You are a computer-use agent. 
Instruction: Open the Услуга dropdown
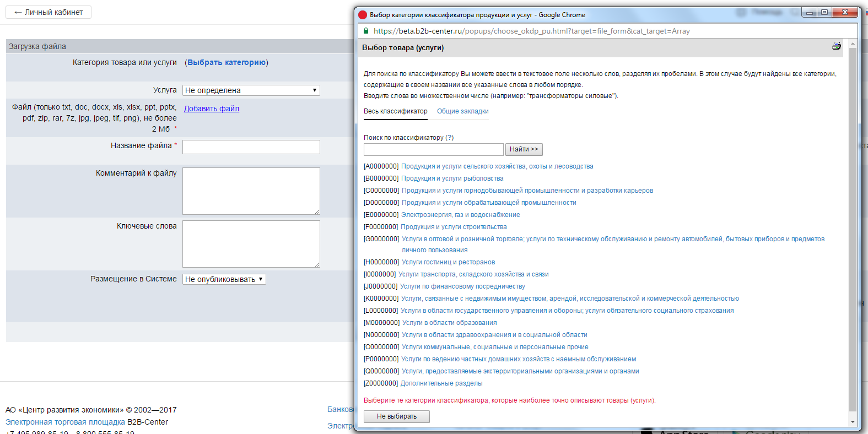251,90
